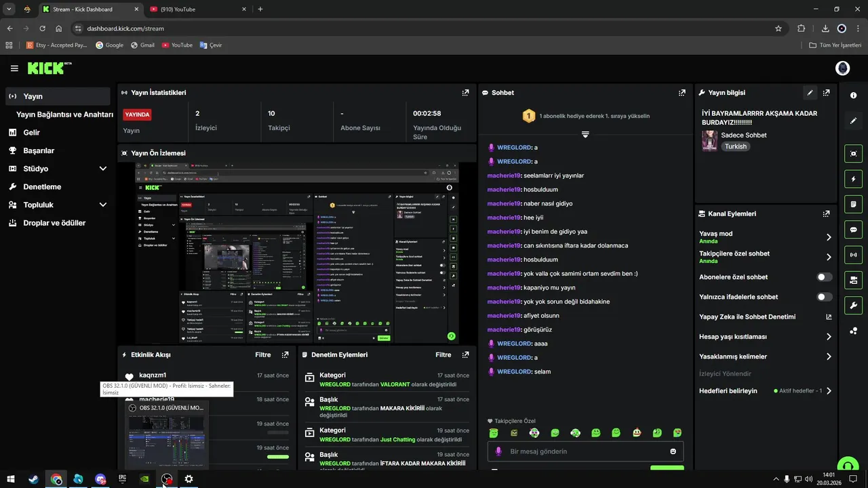Open Yayın Bağlantısı ve Anahtarı page
Screen dimensions: 868x488
[x=64, y=115]
